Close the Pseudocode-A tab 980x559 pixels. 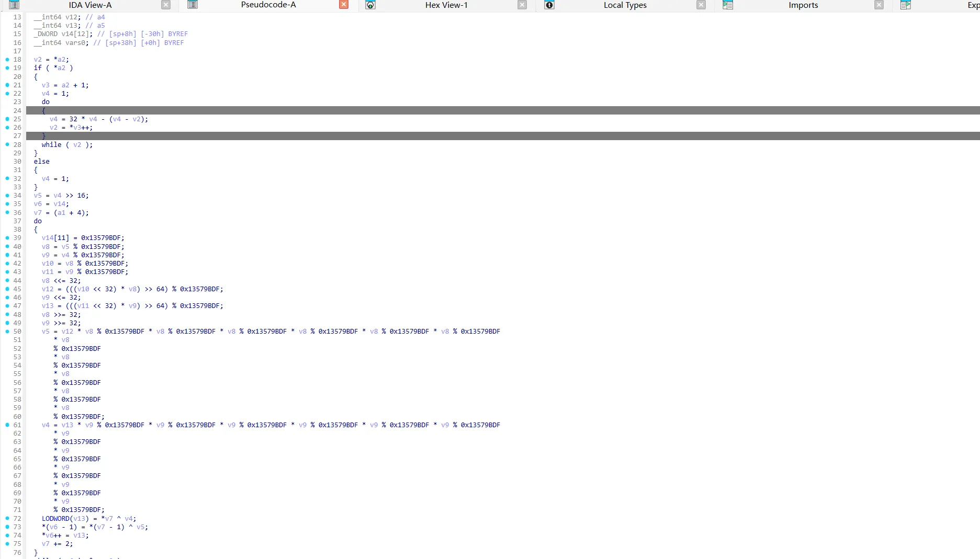click(x=344, y=5)
